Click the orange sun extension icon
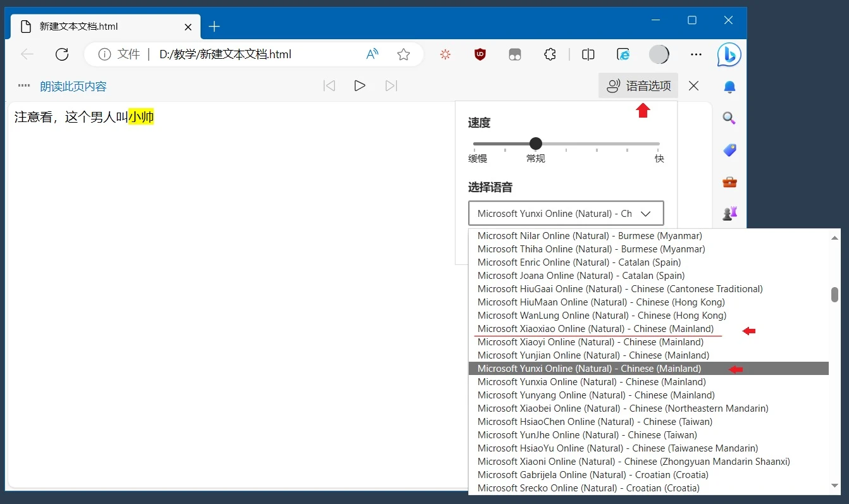The image size is (849, 504). click(445, 54)
